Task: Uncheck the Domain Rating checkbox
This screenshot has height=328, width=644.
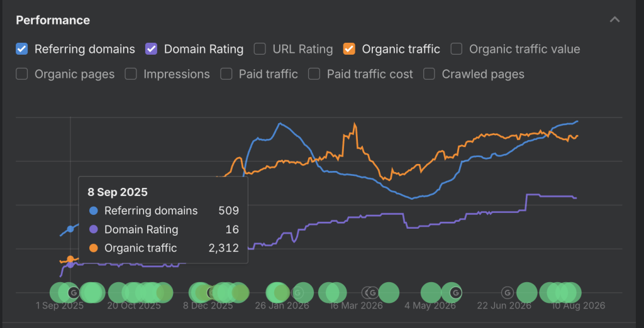Action: pyautogui.click(x=152, y=49)
